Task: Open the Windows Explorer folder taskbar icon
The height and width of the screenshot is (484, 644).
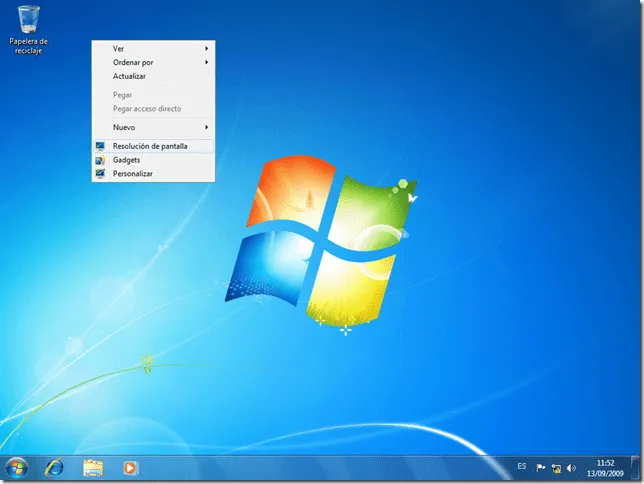Action: point(93,468)
